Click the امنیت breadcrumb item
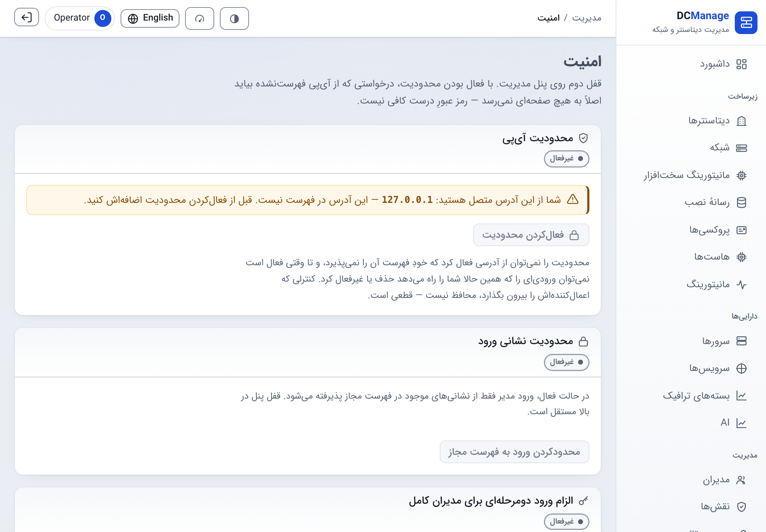The height and width of the screenshot is (532, 766). (x=548, y=18)
